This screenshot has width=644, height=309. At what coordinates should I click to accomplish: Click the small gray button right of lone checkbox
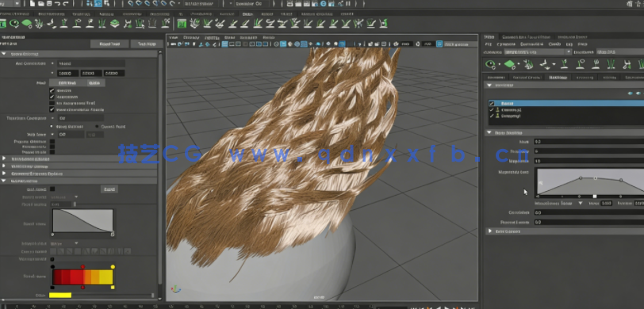109,189
